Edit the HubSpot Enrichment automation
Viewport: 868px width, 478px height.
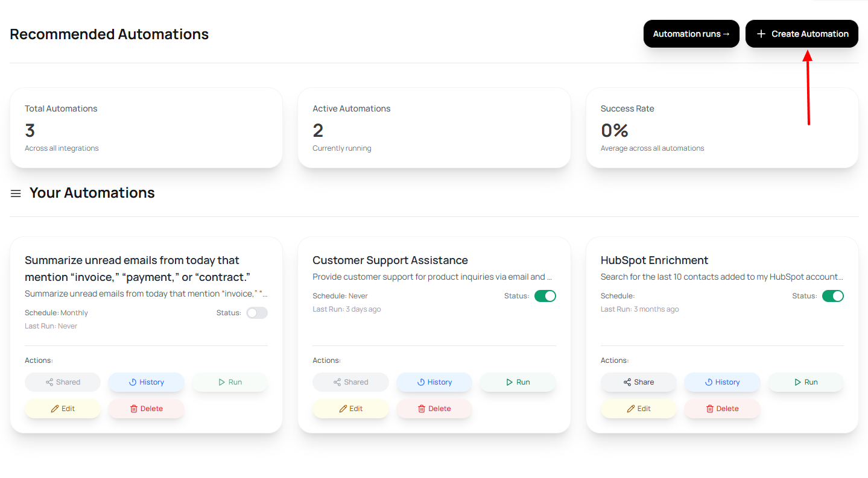coord(639,409)
